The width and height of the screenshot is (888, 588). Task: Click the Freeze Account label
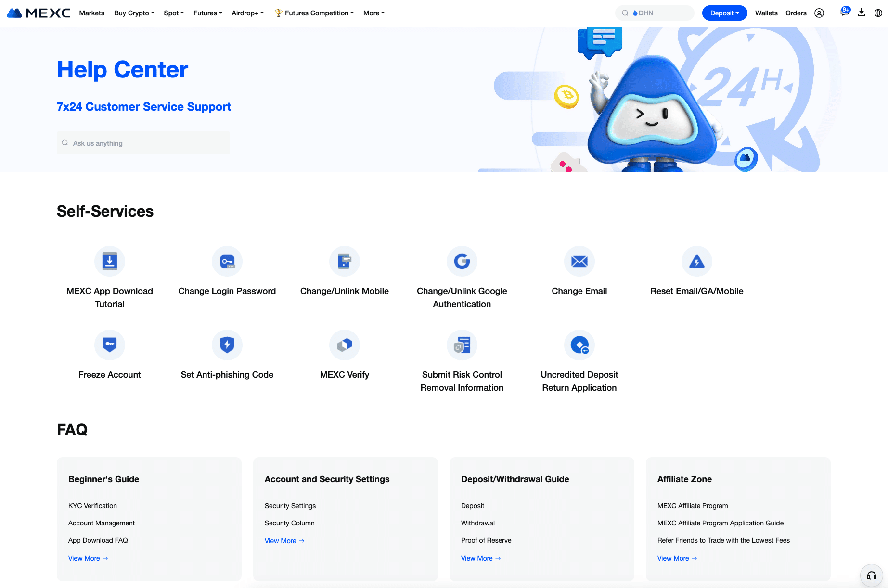(110, 375)
